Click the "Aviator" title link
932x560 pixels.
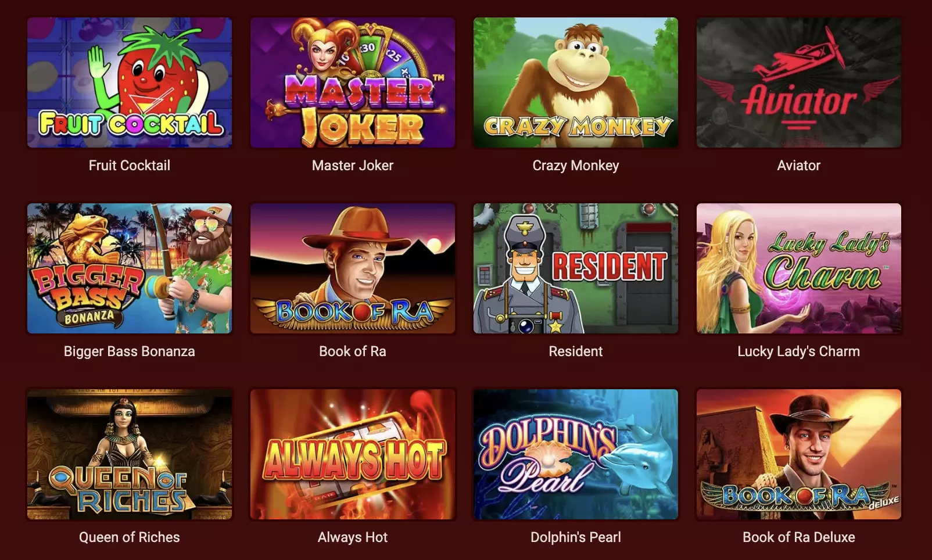(799, 166)
